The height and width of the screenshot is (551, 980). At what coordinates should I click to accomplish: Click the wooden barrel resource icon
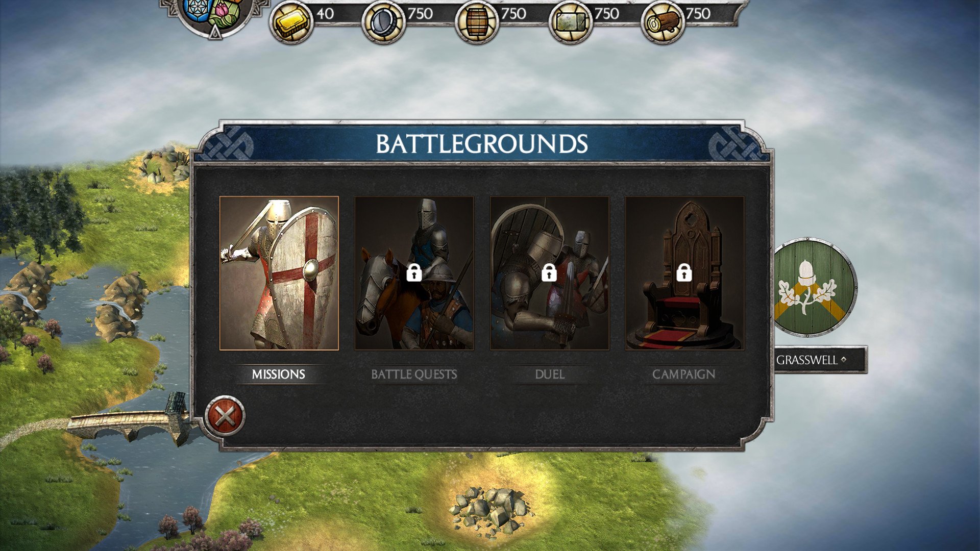click(476, 22)
